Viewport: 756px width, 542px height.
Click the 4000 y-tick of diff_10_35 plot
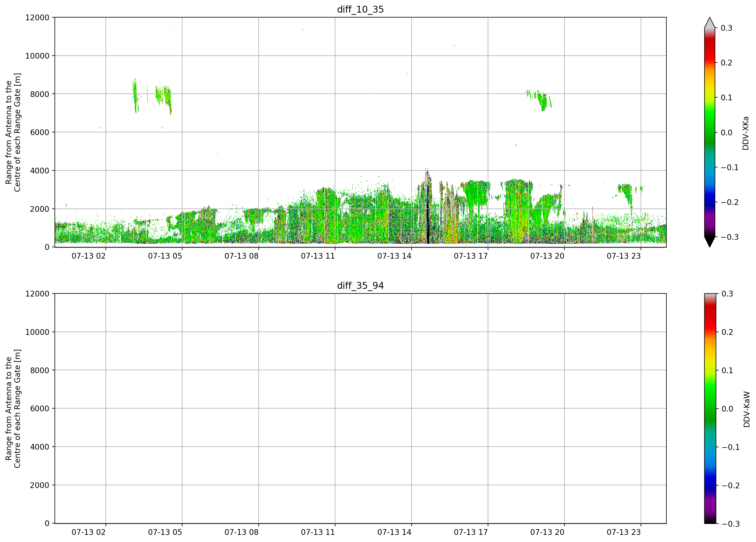[x=40, y=171]
